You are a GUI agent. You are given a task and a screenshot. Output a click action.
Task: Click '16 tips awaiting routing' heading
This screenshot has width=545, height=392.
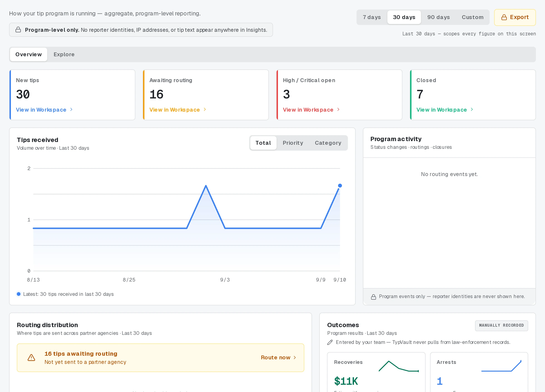pyautogui.click(x=81, y=354)
